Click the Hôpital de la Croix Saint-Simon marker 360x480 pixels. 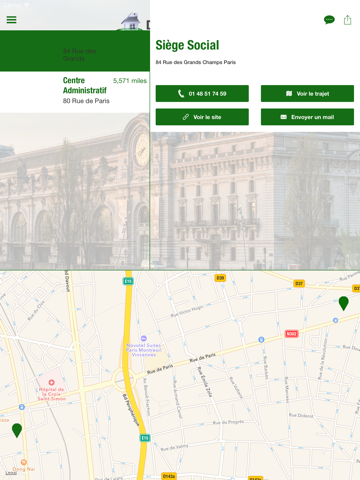coord(51,383)
